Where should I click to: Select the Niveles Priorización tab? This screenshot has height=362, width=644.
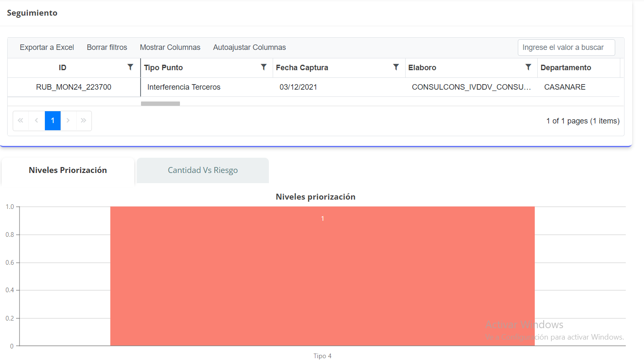click(x=68, y=170)
